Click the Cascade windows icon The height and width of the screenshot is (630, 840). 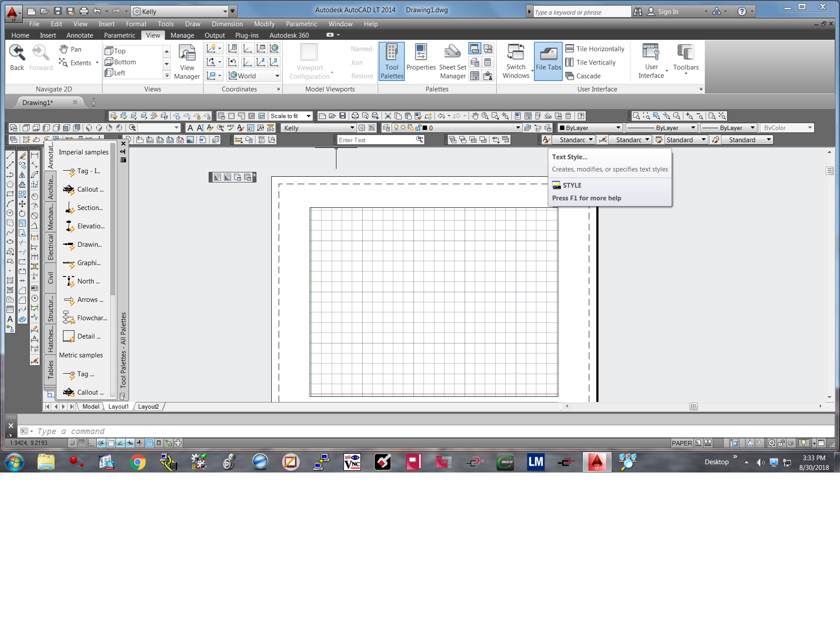570,76
